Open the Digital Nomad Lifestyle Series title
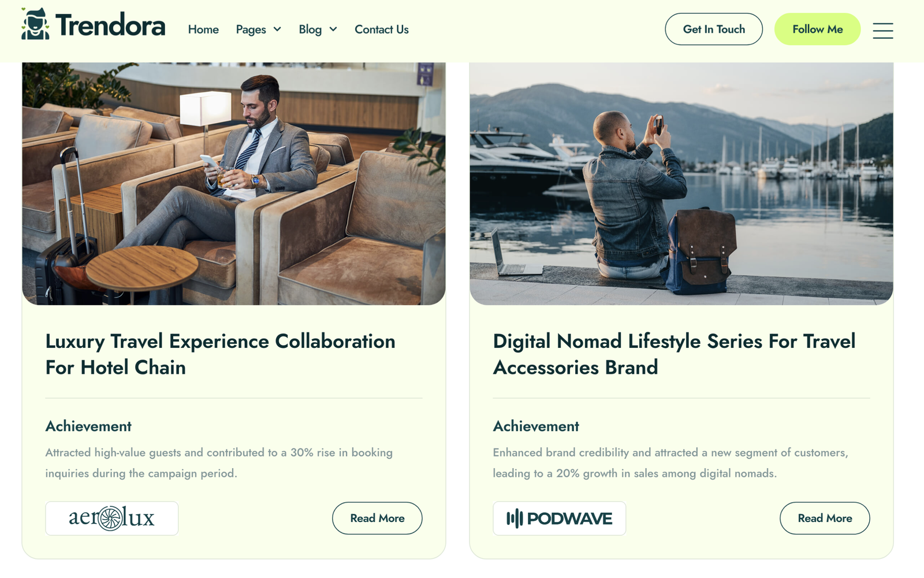 674,354
